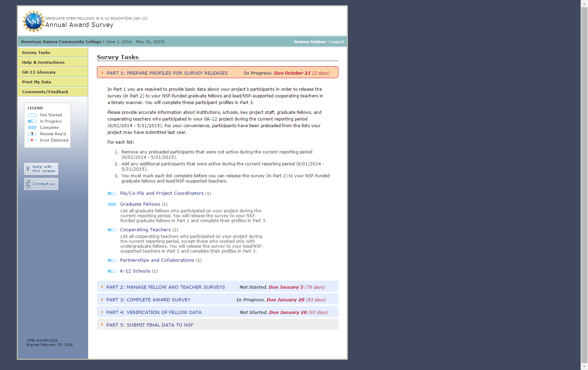The image size is (588, 370).
Task: Open Part 2: Manage Fellow and Teacher Surveys
Action: [x=166, y=287]
